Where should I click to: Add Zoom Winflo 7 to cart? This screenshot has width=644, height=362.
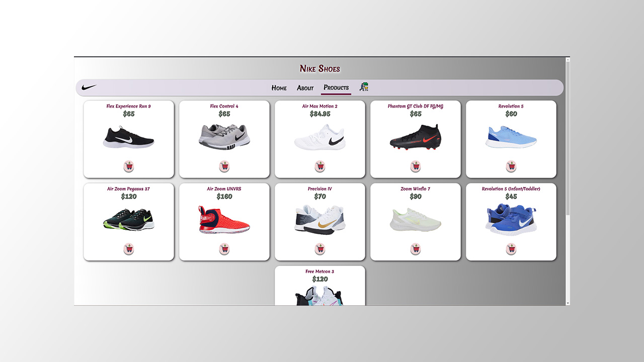click(416, 249)
